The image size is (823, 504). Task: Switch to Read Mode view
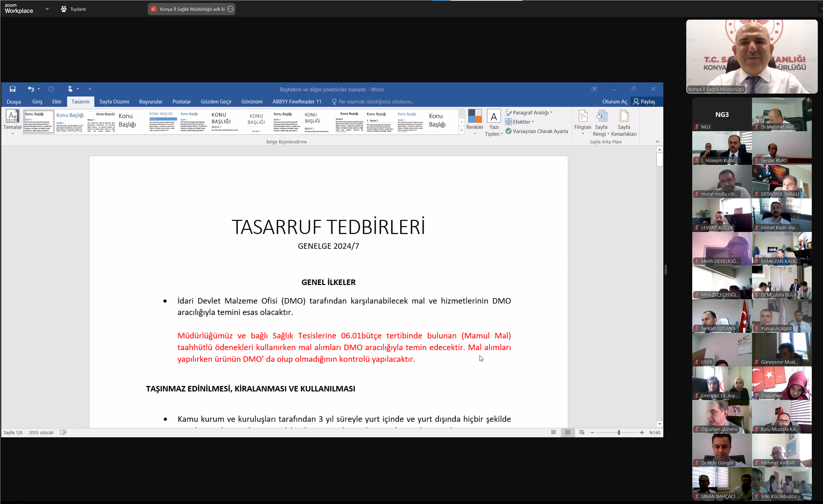553,432
